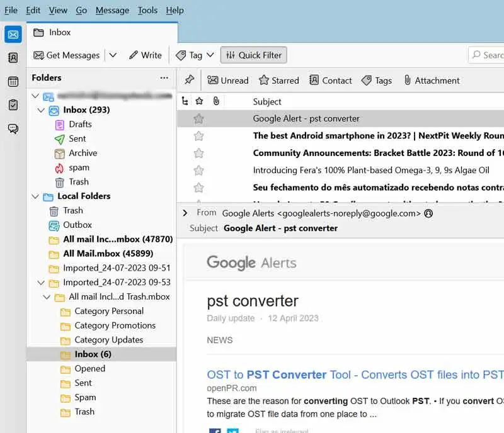Click the Write button

[x=146, y=55]
